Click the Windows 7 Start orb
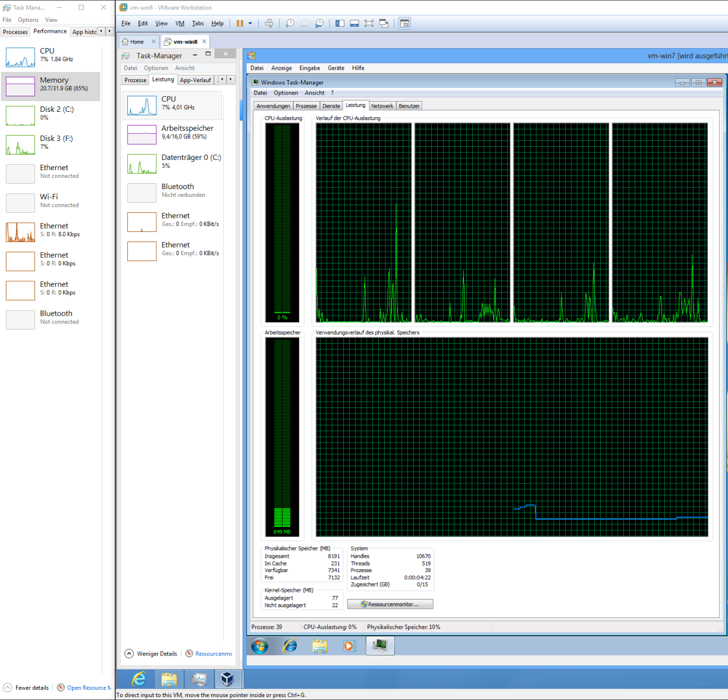728x700 pixels. click(x=260, y=646)
